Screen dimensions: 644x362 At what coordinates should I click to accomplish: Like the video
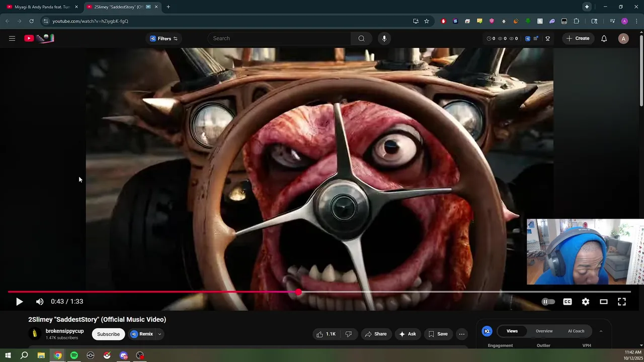point(326,334)
